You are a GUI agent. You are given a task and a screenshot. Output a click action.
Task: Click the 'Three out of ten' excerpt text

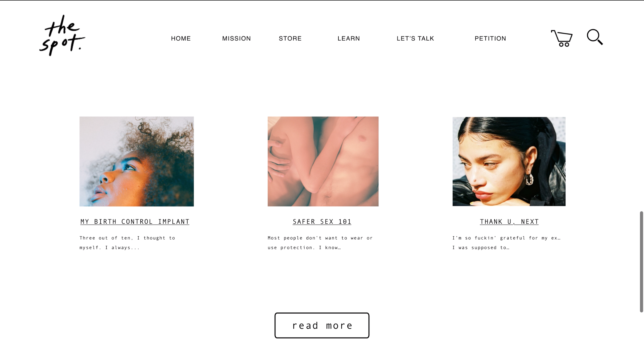click(x=127, y=243)
